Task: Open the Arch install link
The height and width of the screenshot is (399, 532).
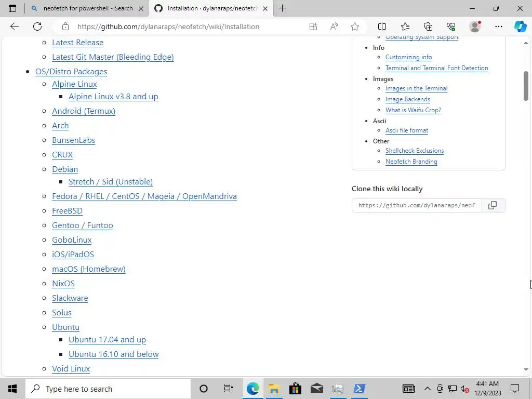Action: (60, 126)
